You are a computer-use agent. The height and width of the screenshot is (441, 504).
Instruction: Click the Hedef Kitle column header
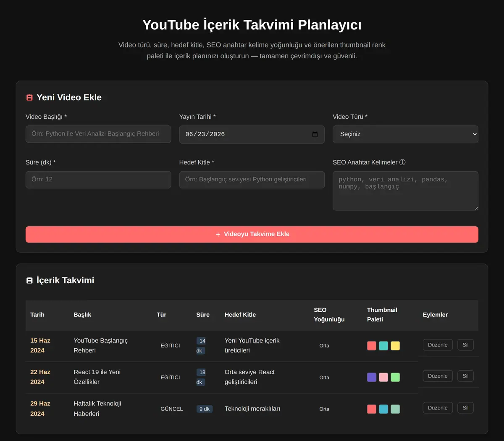(240, 315)
